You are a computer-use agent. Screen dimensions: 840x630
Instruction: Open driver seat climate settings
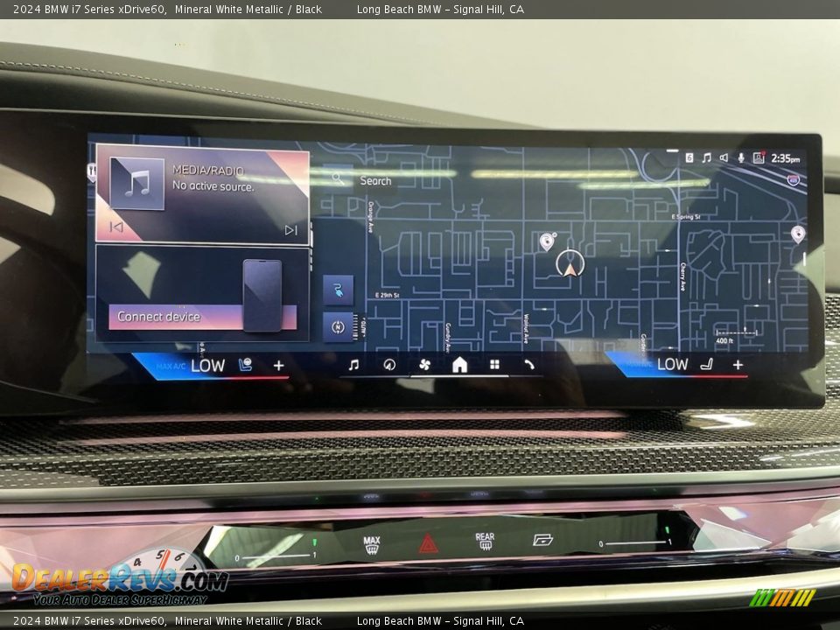[245, 365]
